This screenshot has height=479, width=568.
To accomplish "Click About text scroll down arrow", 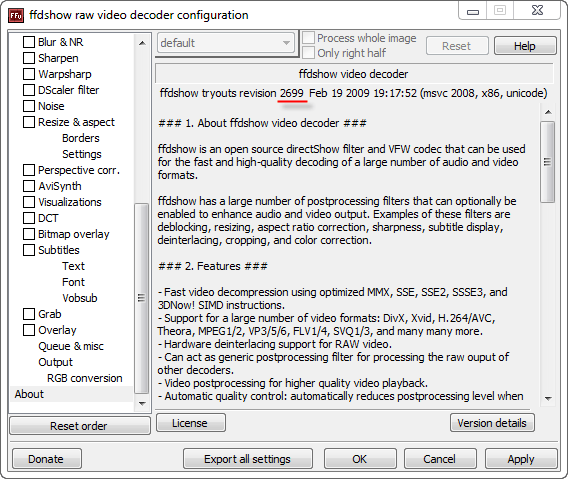I will pyautogui.click(x=548, y=399).
